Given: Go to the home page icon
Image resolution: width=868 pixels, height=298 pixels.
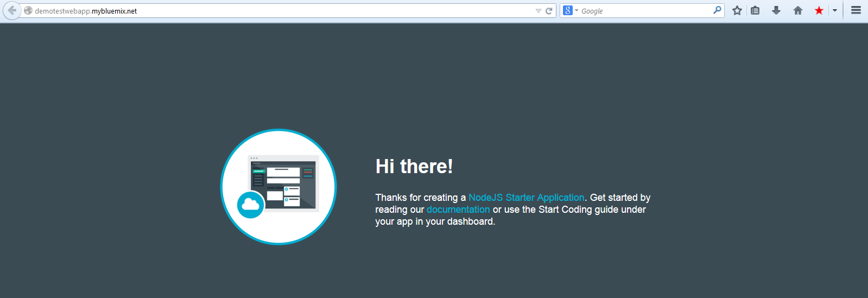Looking at the screenshot, I should pyautogui.click(x=797, y=10).
